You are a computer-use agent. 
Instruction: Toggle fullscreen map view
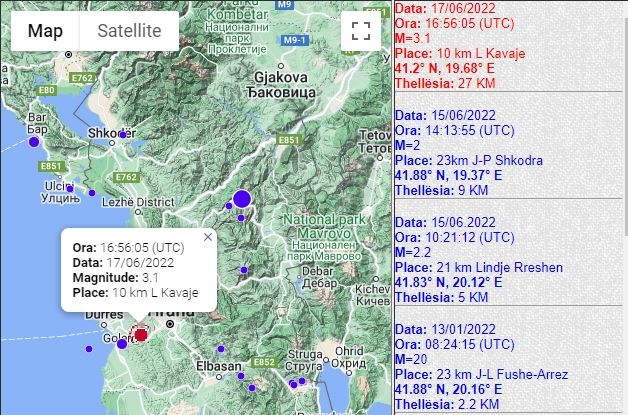coord(360,30)
